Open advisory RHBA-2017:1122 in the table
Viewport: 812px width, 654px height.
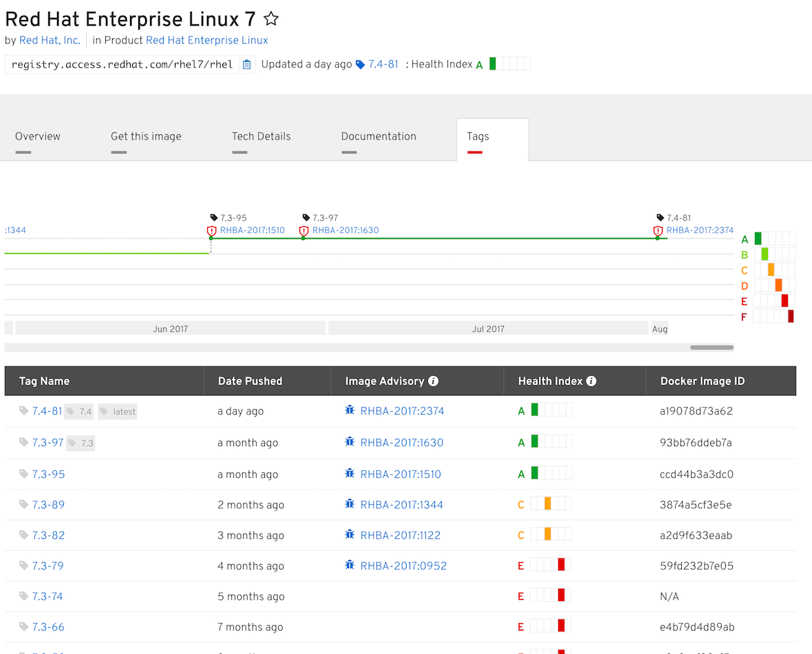pyautogui.click(x=400, y=536)
